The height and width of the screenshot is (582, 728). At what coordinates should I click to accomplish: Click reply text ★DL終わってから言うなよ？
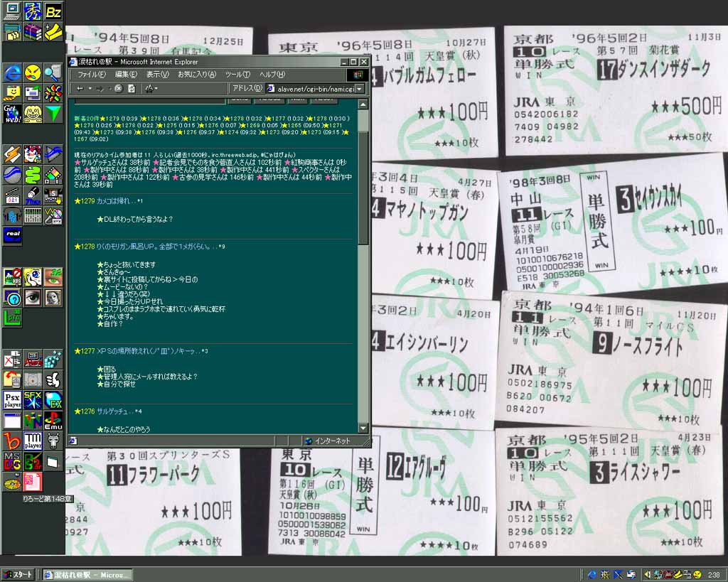point(134,219)
